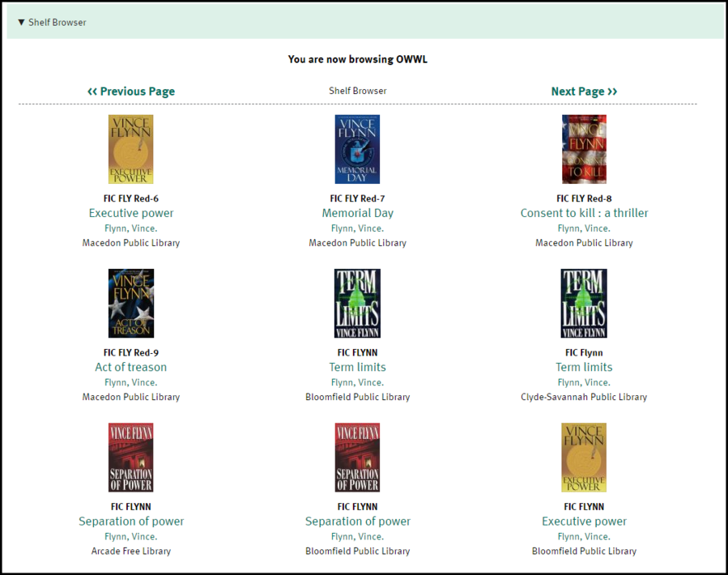Open 'Term limits' title at Bloomfield Public Library

pos(357,368)
